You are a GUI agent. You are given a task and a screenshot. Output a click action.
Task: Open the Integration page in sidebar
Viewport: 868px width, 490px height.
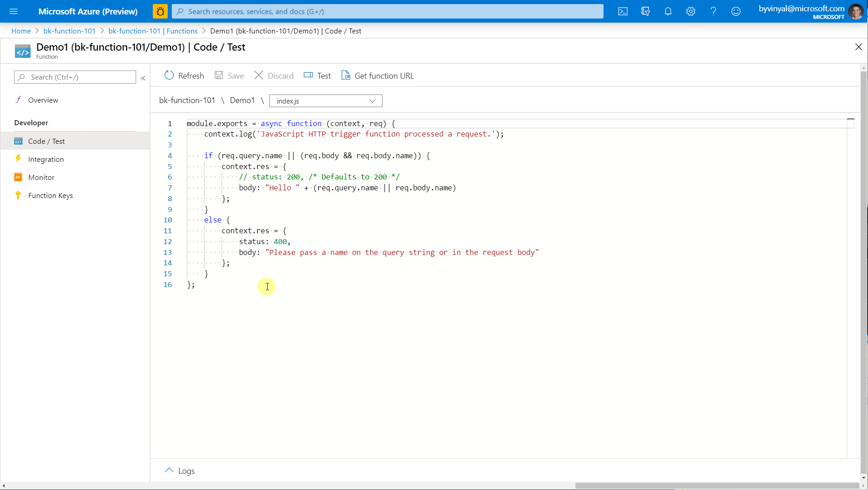pos(46,159)
